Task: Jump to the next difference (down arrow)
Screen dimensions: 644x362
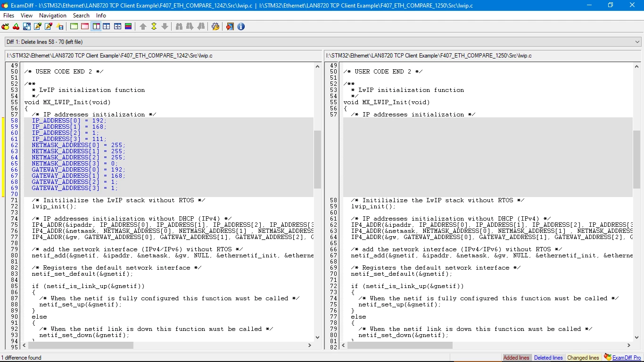Action: tap(165, 26)
